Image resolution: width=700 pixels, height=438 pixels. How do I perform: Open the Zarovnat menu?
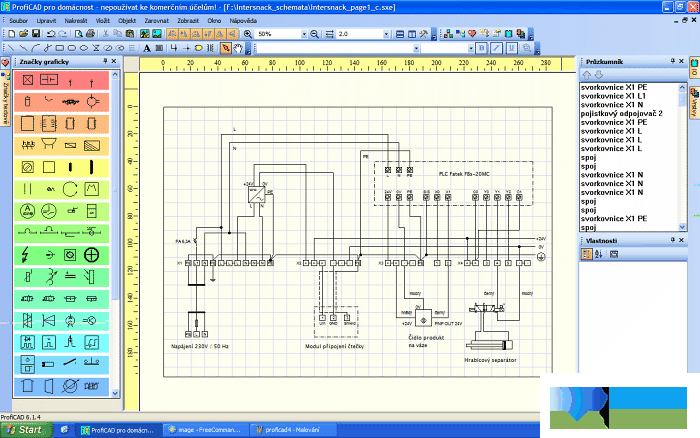pyautogui.click(x=156, y=21)
